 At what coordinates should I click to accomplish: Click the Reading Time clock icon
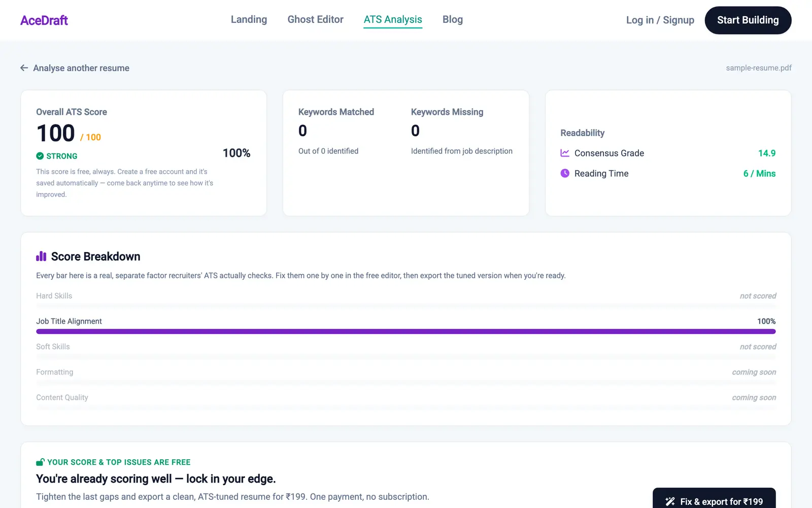tap(565, 173)
